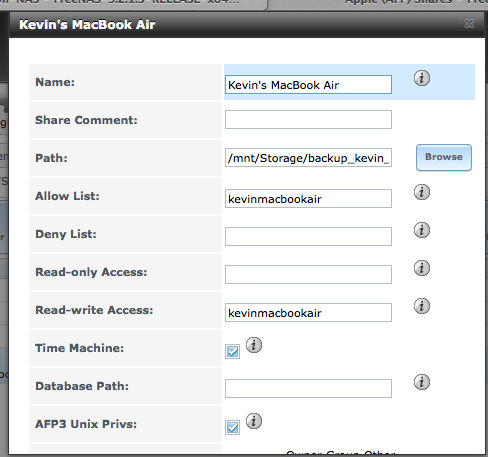
Task: Show help icon for Deny List
Action: pyautogui.click(x=422, y=230)
